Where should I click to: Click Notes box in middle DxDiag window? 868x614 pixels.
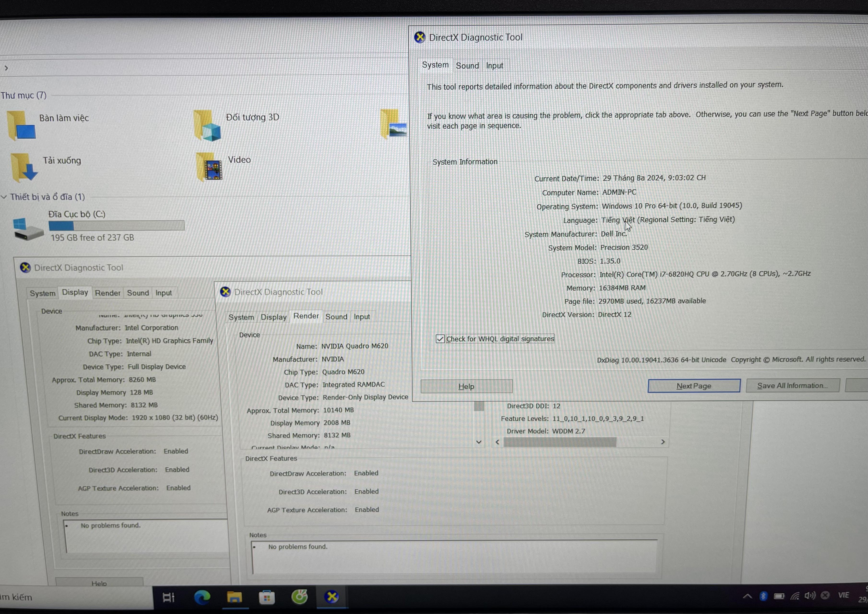[x=455, y=556]
